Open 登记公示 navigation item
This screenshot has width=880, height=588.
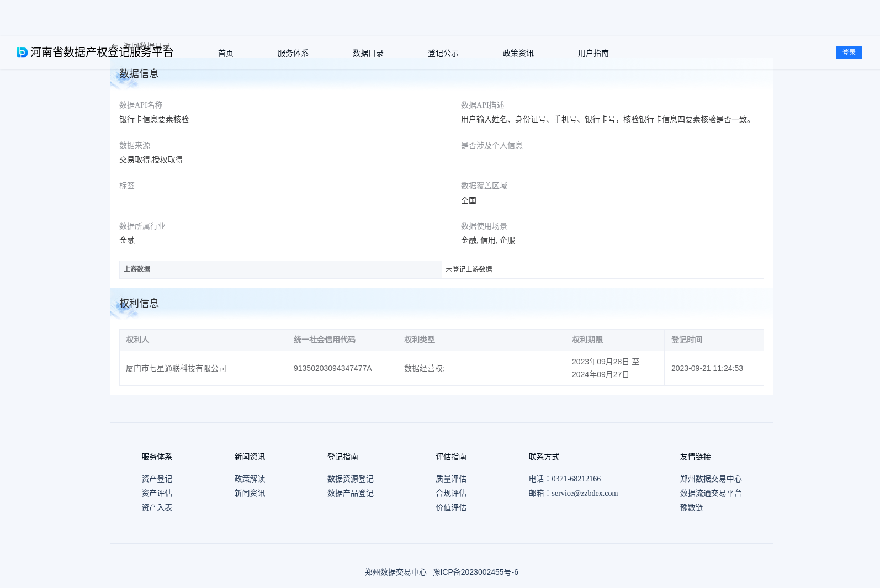click(x=443, y=53)
